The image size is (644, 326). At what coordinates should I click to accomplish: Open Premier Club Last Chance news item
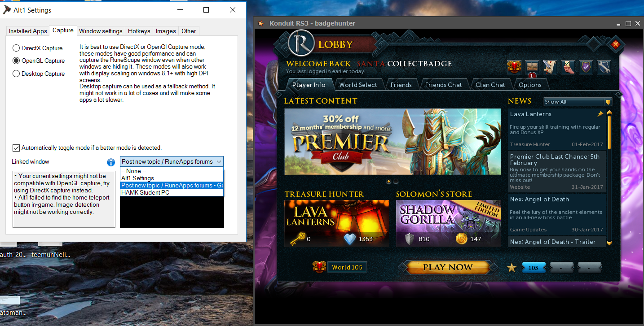[x=556, y=171]
